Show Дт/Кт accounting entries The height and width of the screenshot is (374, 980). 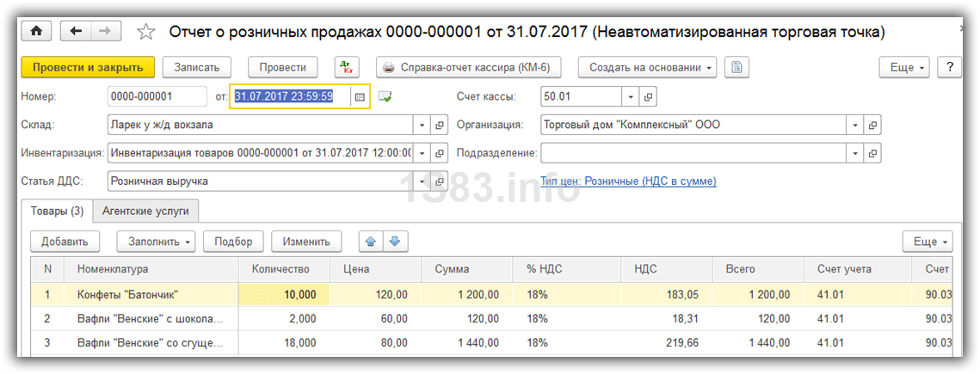(346, 67)
